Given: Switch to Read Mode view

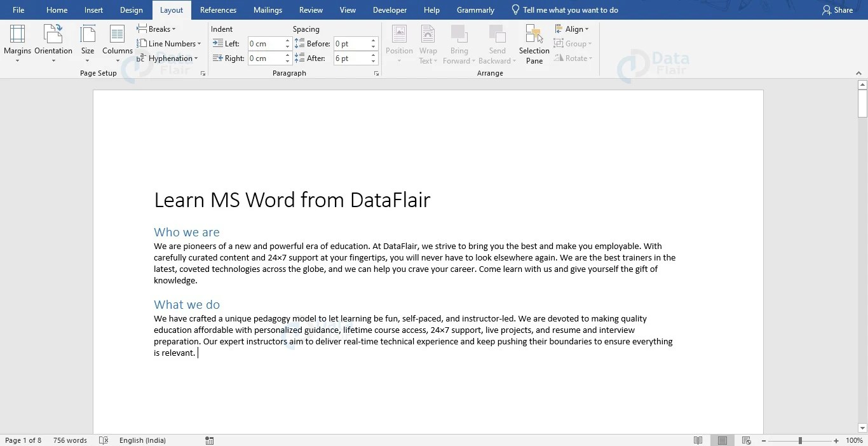Looking at the screenshot, I should click(697, 440).
